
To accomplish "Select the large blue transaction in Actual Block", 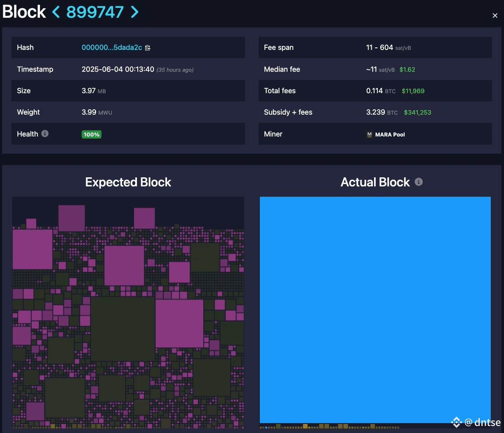I will coord(375,310).
